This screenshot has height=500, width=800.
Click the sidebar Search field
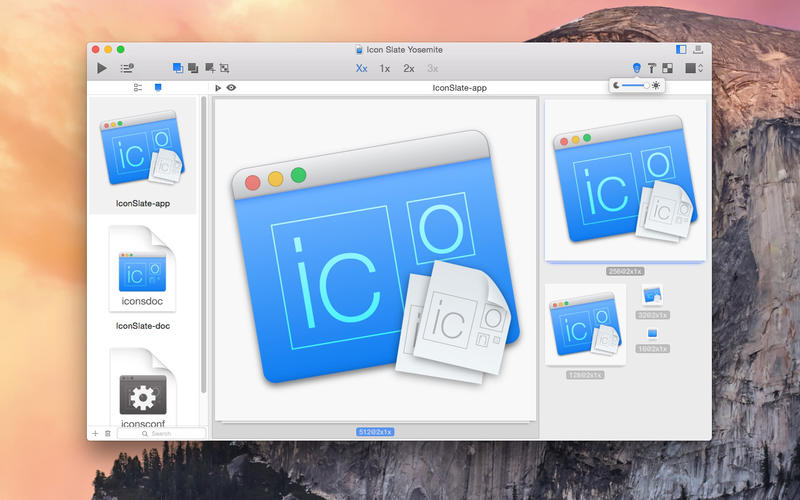(161, 433)
